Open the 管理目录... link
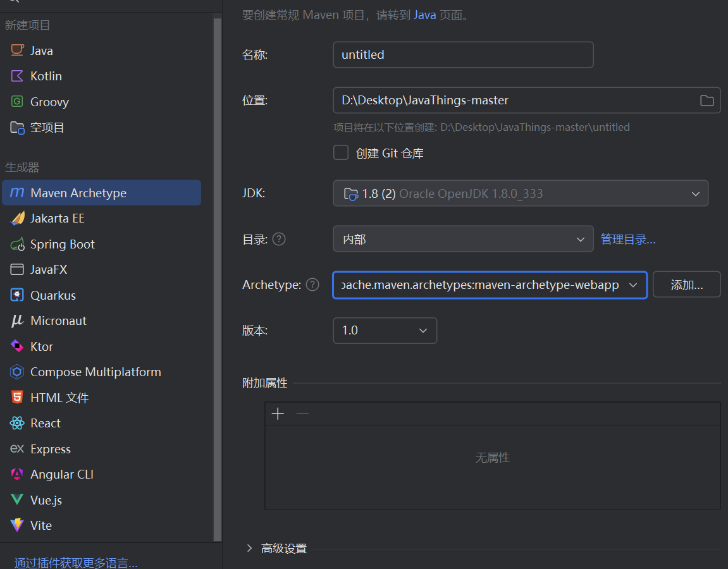 click(627, 239)
